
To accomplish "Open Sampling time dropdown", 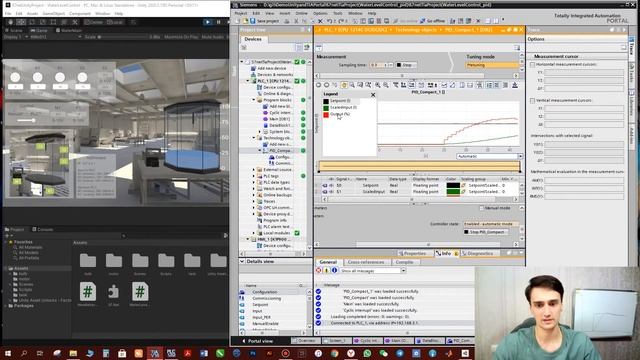I will 391,65.
